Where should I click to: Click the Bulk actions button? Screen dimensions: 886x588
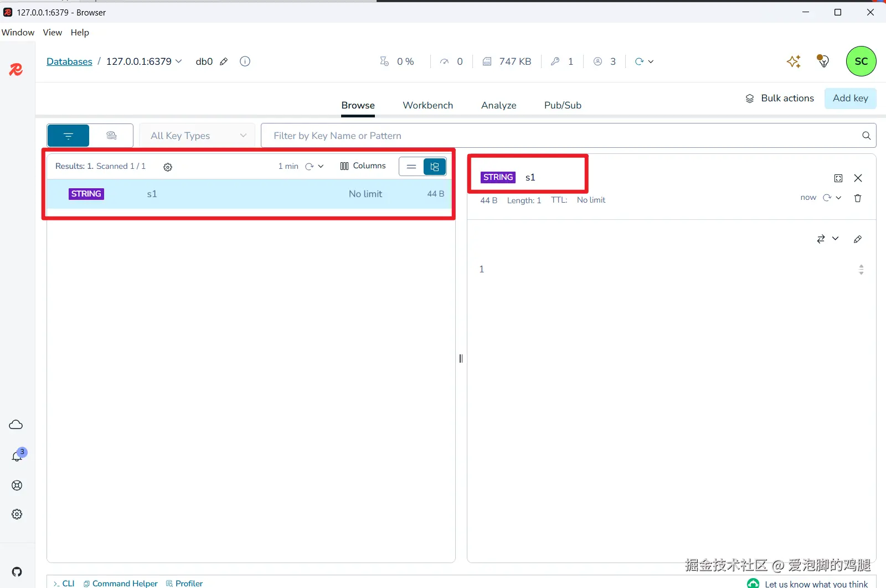(780, 98)
